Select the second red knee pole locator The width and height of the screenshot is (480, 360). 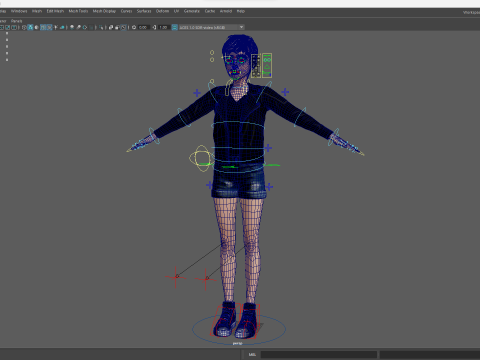[206, 279]
